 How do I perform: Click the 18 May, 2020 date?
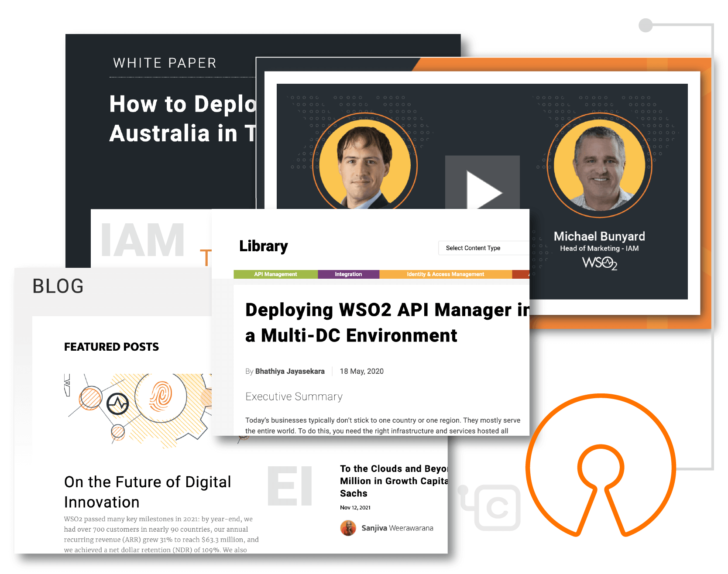coord(362,371)
